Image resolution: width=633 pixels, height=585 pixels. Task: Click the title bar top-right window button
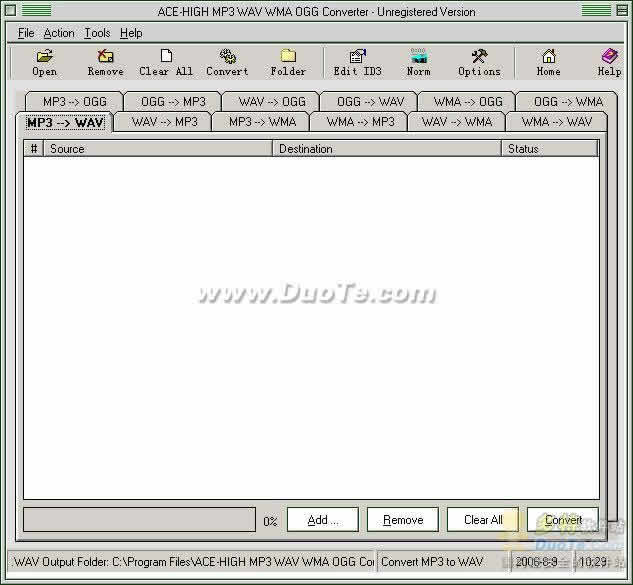[x=623, y=10]
